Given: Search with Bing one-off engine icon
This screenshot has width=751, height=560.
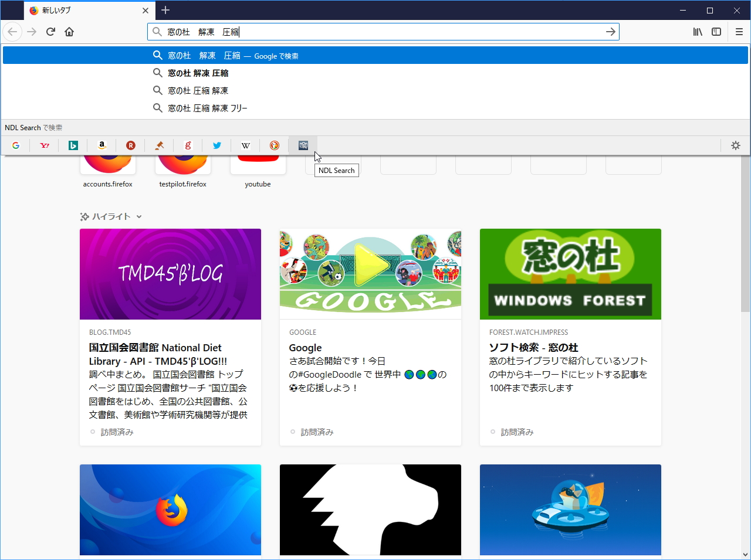Looking at the screenshot, I should [73, 145].
